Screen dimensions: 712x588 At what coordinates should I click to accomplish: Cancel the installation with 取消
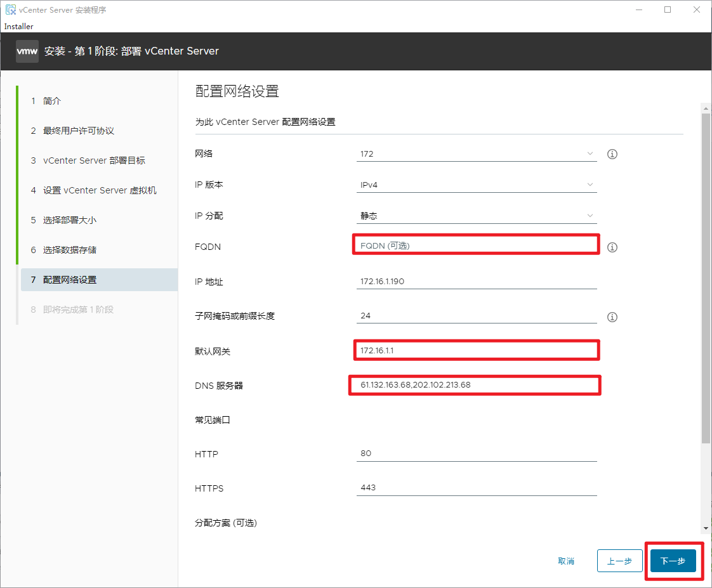pos(566,561)
